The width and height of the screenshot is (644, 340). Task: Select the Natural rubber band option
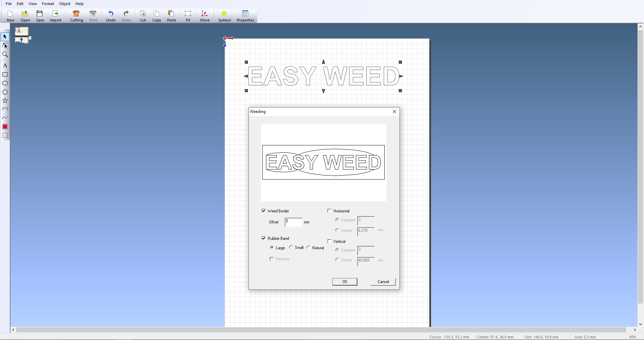(308, 248)
